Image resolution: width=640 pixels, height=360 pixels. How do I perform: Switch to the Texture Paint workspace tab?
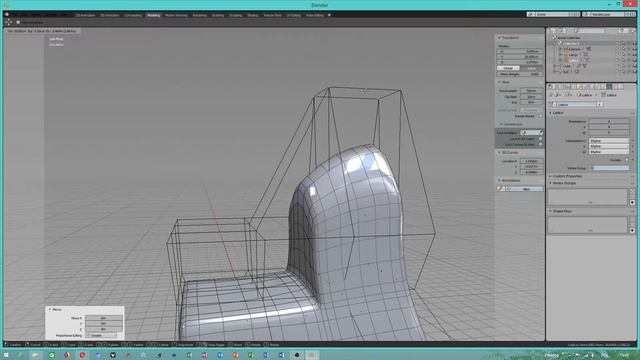[x=272, y=15]
